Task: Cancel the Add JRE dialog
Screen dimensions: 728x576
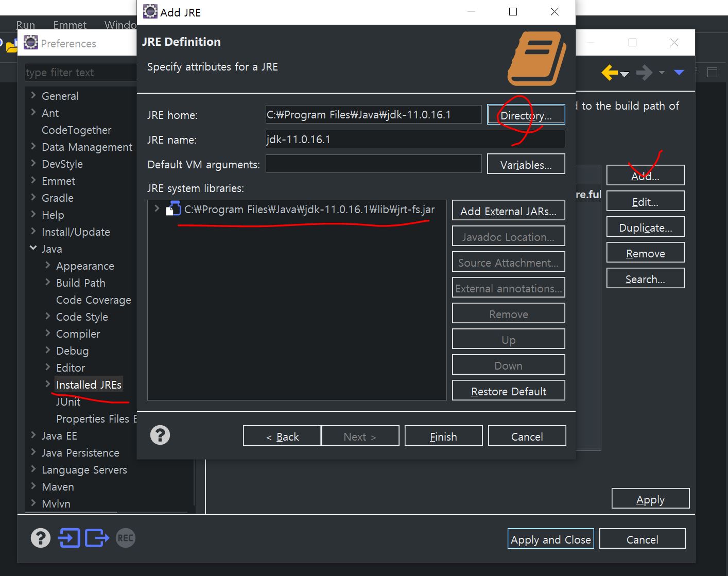Action: [x=527, y=436]
